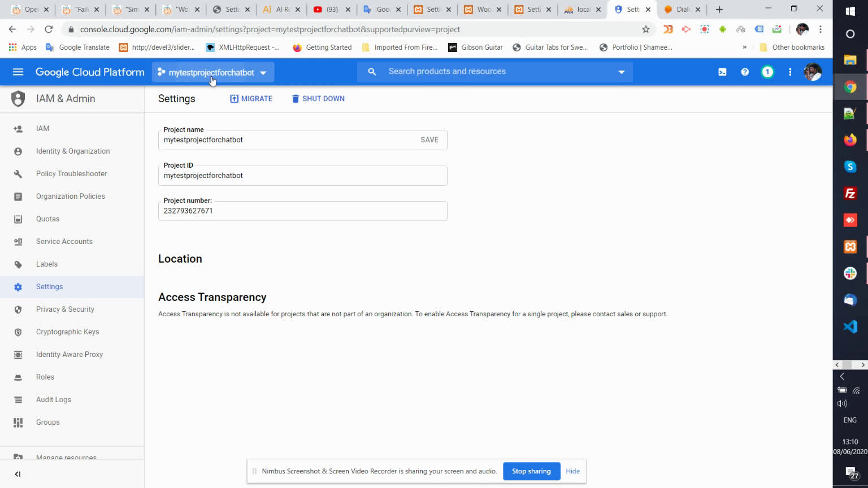This screenshot has width=868, height=488.
Task: Open the Windows Start menu
Action: click(850, 11)
